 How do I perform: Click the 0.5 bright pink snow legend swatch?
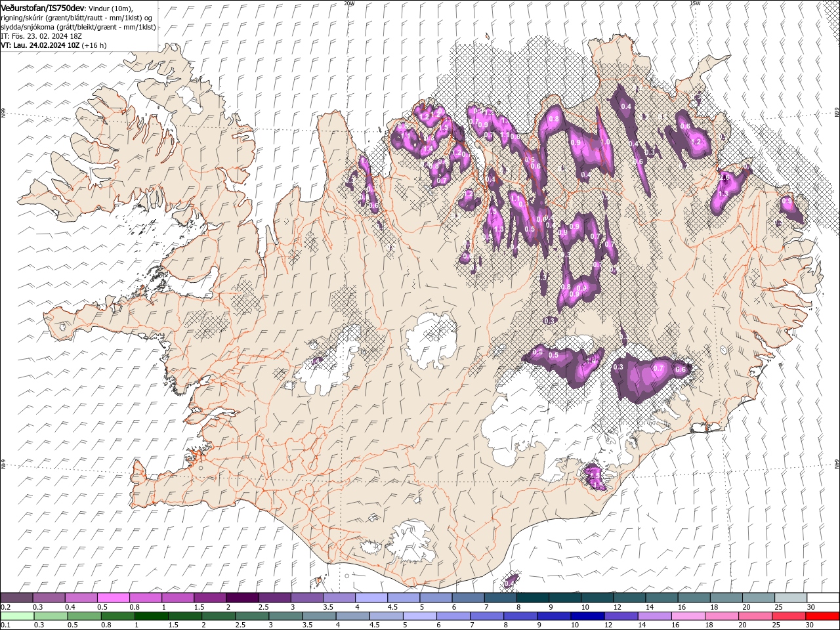coord(114,598)
